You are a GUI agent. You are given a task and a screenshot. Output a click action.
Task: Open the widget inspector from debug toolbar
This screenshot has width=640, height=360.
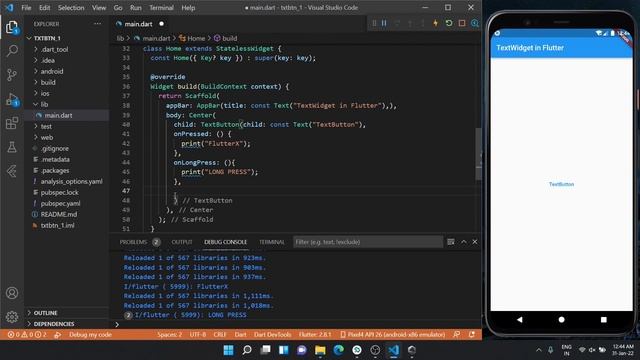pyautogui.click(x=475, y=23)
